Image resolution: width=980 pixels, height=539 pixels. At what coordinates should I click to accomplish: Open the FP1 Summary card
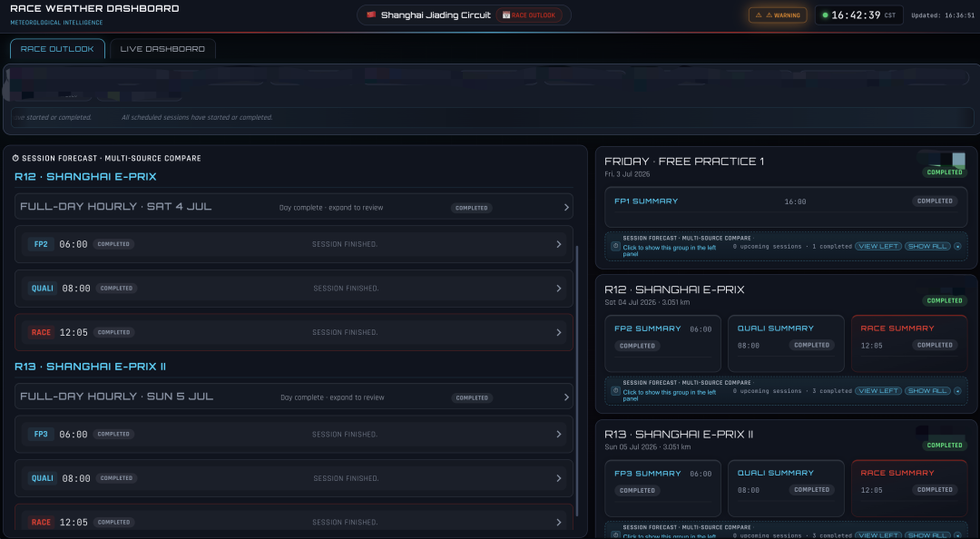click(786, 207)
